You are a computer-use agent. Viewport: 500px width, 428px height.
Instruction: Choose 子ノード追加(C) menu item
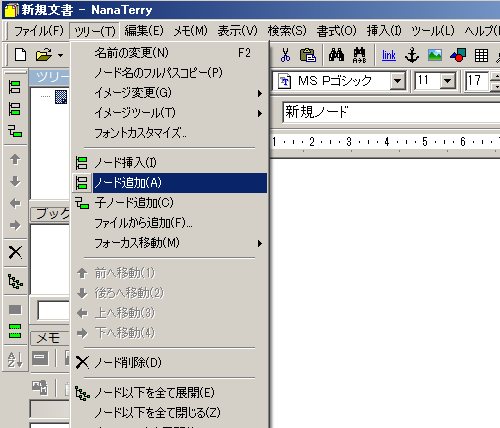pyautogui.click(x=169, y=203)
